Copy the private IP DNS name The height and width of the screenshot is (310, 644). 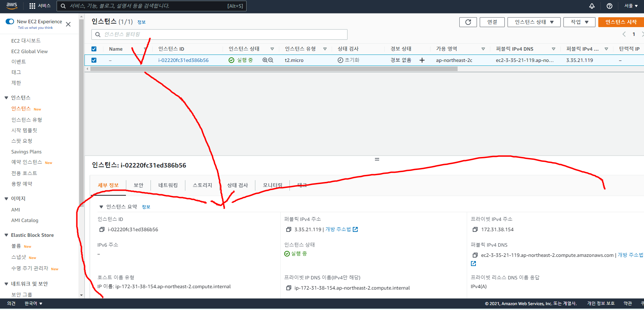click(x=289, y=288)
